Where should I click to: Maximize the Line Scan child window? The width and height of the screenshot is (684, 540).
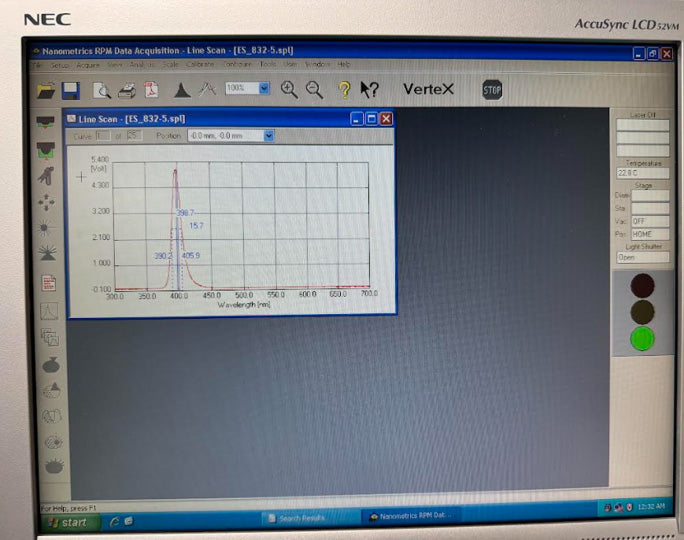point(371,119)
